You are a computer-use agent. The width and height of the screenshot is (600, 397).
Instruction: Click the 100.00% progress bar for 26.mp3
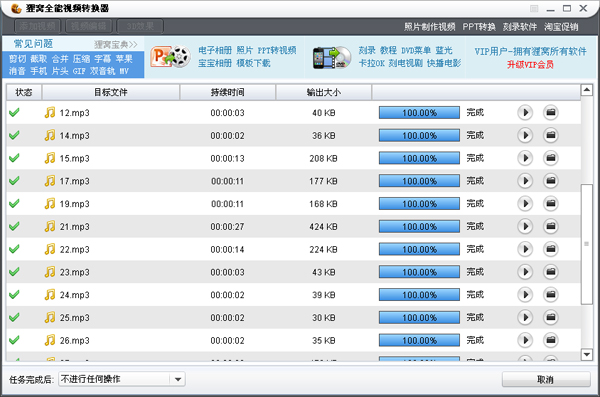click(x=419, y=340)
